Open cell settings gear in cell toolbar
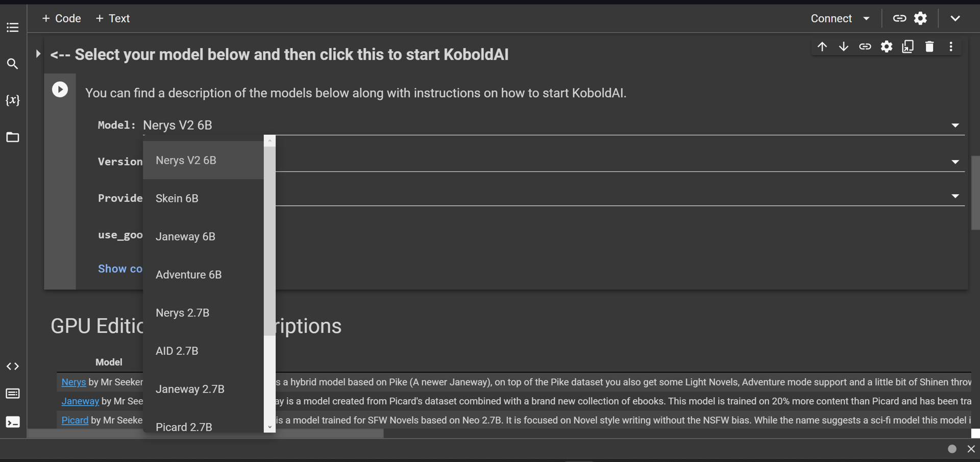 coord(887,47)
